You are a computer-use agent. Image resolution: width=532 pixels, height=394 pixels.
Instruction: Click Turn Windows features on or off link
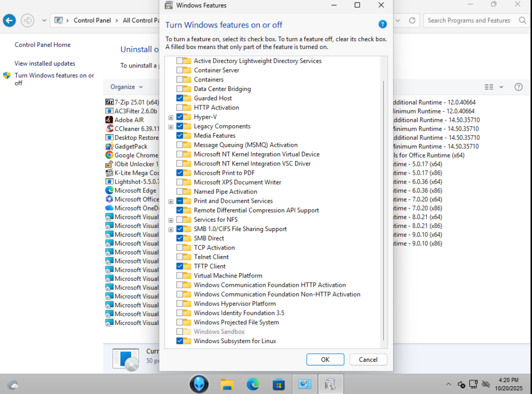[x=54, y=79]
